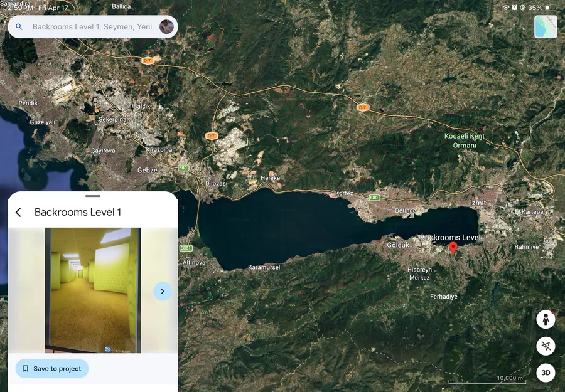Screen dimensions: 565x392
Task: Tap the Wi-Fi status icon
Action: (506, 7)
